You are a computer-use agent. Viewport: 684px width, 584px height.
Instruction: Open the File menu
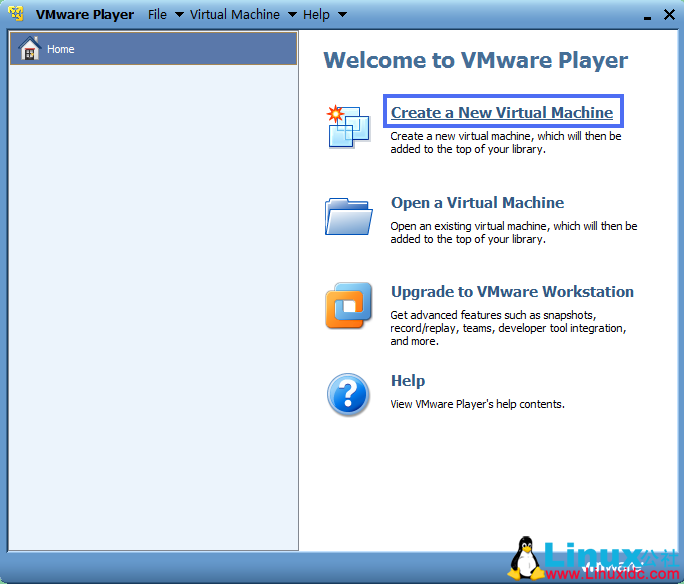click(x=157, y=14)
